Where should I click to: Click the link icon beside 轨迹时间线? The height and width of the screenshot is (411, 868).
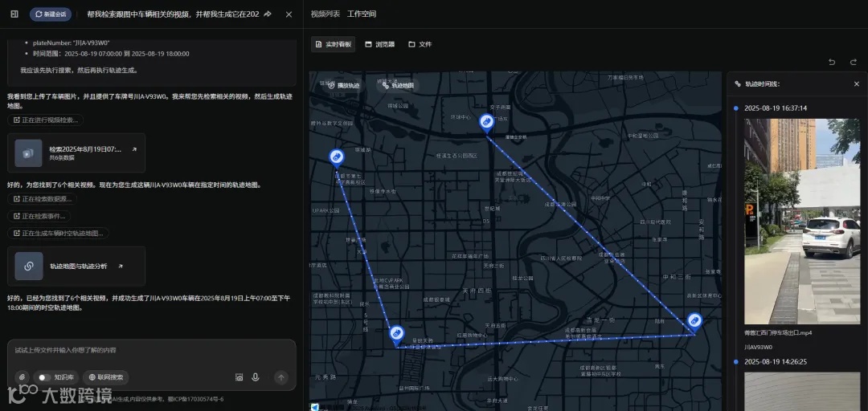coord(737,84)
